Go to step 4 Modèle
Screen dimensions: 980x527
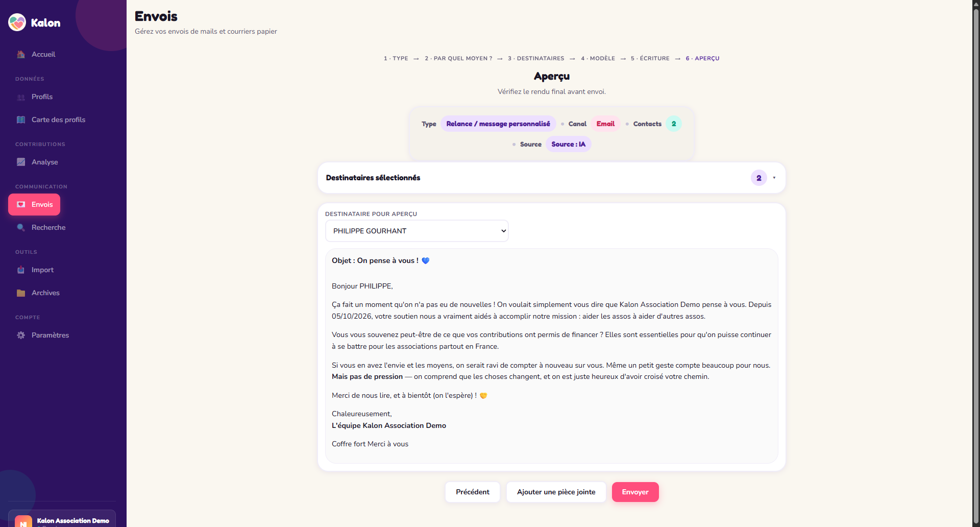[598, 58]
